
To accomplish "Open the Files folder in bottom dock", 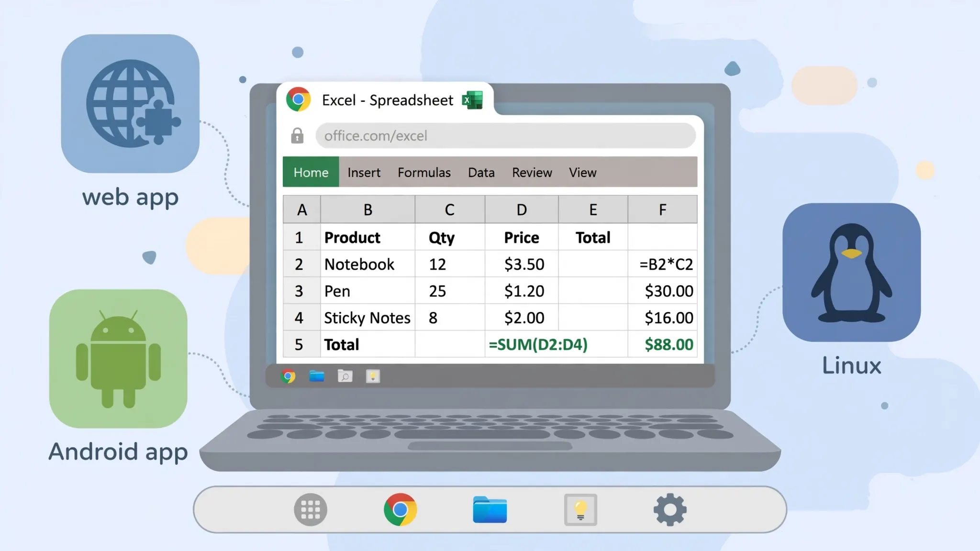I will pos(490,509).
